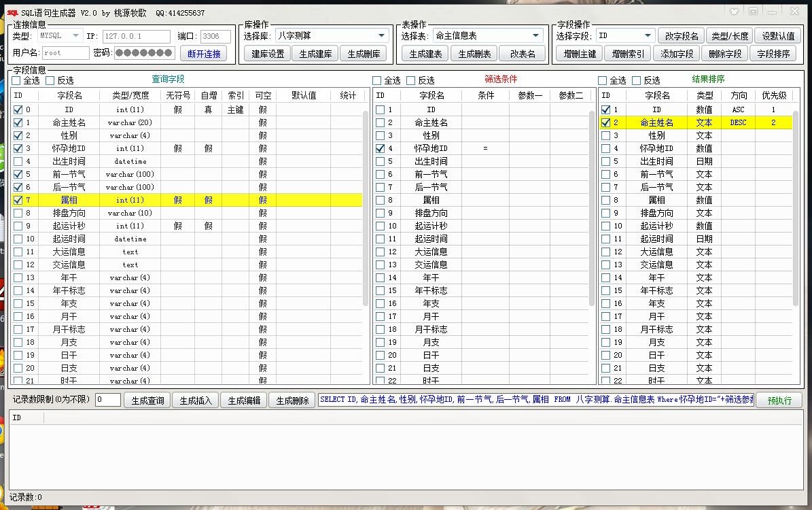Uncheck ID row in result sorting list
The image size is (812, 510).
(x=605, y=110)
